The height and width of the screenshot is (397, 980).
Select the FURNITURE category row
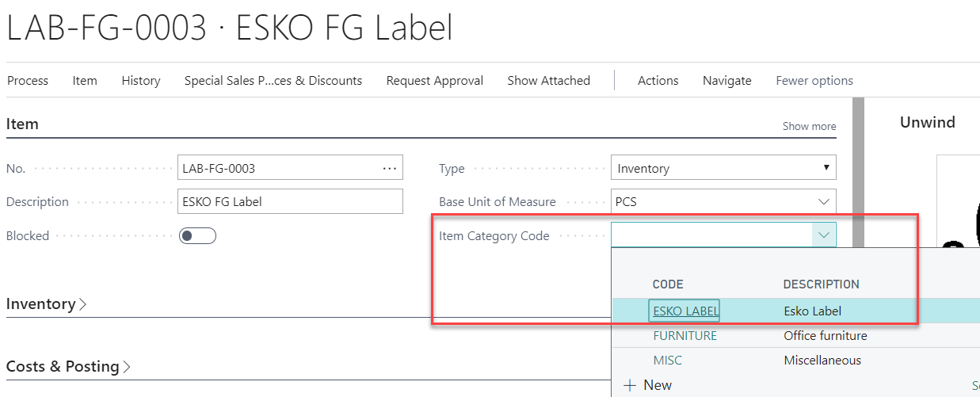click(x=684, y=336)
